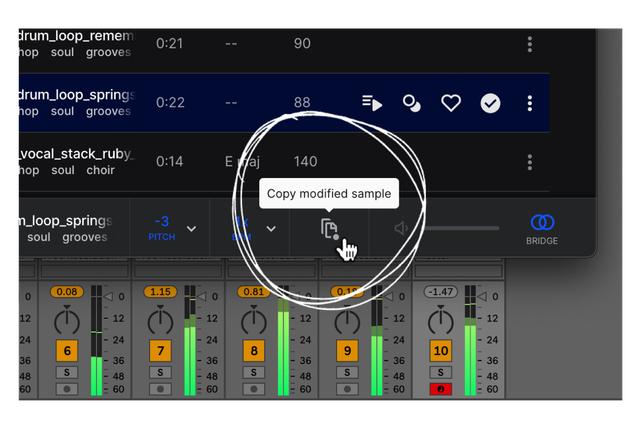Expand the BPM multiplier dropdown chevron
The height and width of the screenshot is (430, 640).
[271, 228]
